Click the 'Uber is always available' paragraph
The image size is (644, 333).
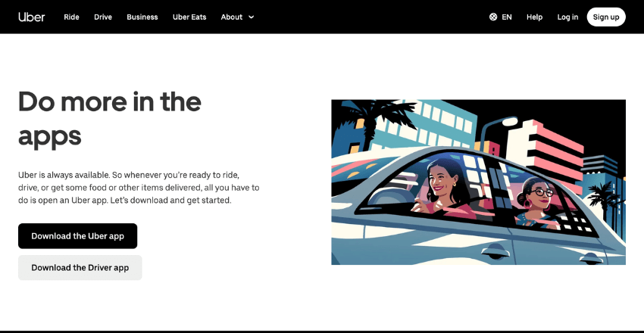(x=139, y=188)
